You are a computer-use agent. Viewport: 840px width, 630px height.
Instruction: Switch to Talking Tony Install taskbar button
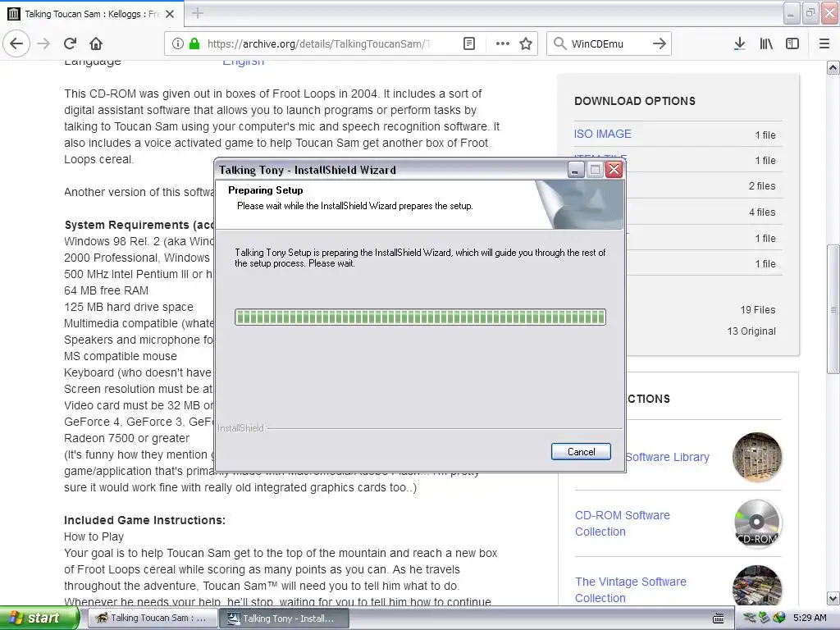coord(284,619)
